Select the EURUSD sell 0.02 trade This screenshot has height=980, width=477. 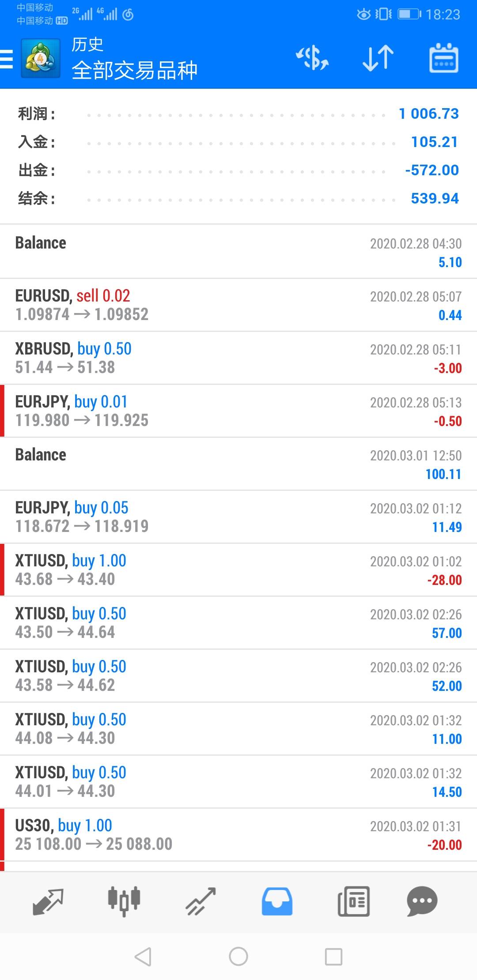click(x=238, y=305)
